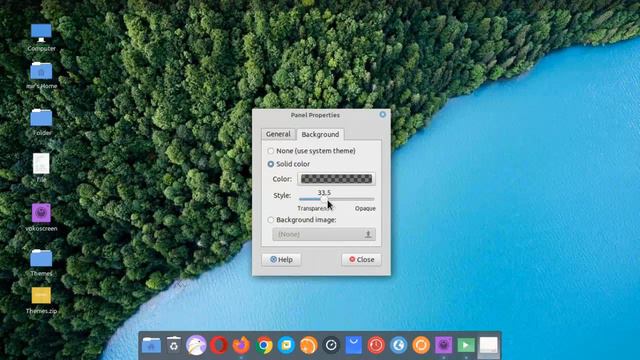This screenshot has width=640, height=360.
Task: Click the Panel Properties title bar
Action: point(315,115)
